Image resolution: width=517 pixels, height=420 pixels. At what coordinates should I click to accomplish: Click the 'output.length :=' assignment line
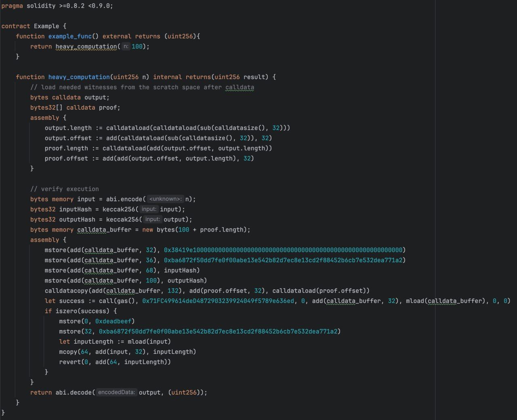(168, 128)
